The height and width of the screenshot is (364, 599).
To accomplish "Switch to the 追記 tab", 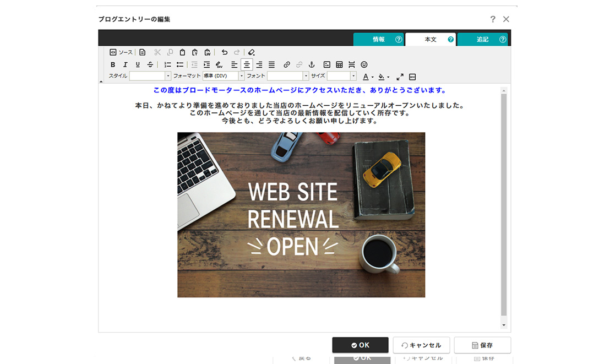I will coord(482,40).
